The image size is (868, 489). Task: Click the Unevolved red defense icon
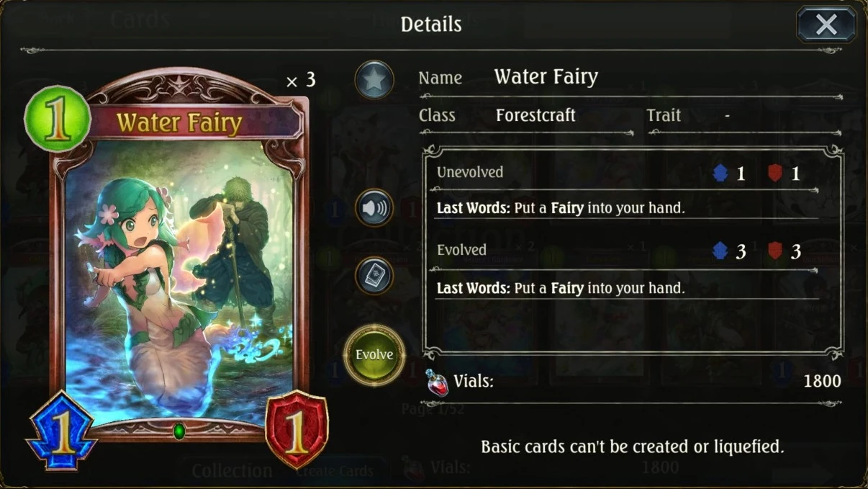pyautogui.click(x=775, y=173)
